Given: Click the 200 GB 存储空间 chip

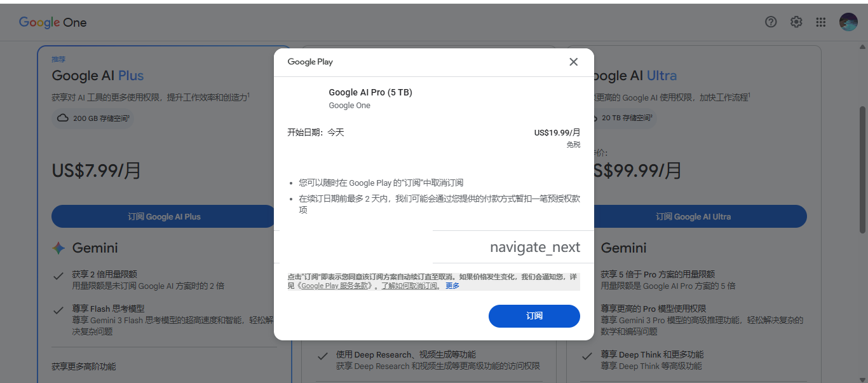Looking at the screenshot, I should click(x=93, y=118).
